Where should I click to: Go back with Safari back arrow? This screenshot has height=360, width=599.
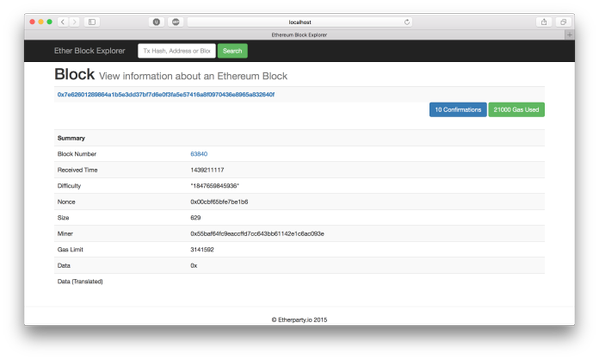[x=63, y=22]
